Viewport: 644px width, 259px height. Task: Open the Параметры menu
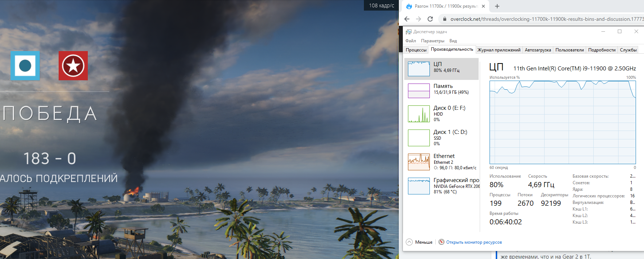pos(433,41)
